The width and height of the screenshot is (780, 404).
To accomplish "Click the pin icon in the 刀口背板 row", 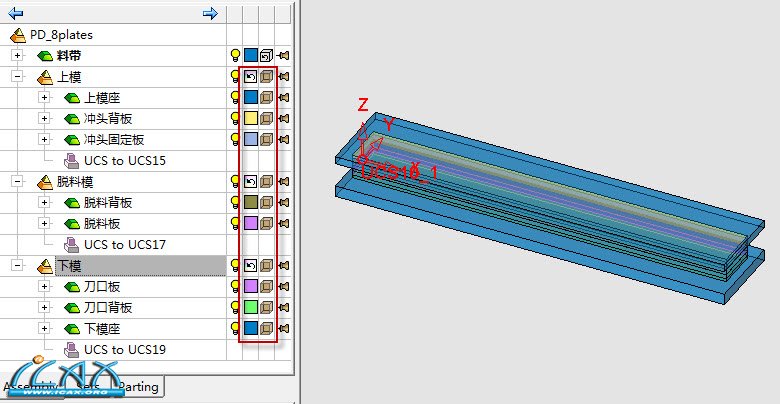I will pos(283,307).
